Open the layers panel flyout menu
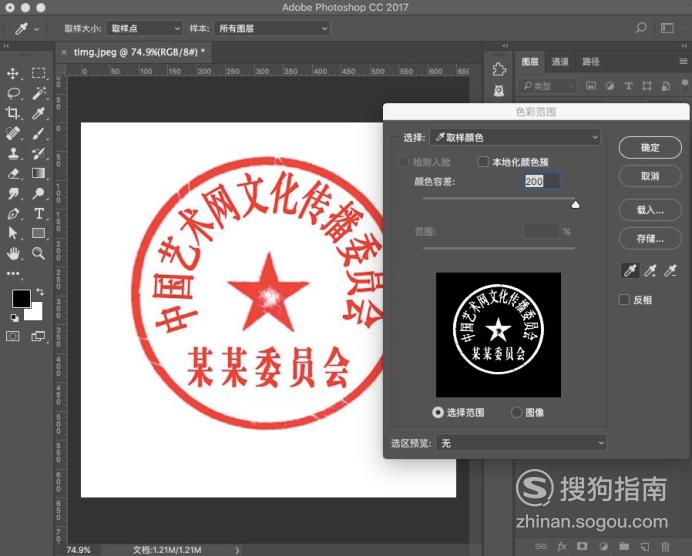 683,61
